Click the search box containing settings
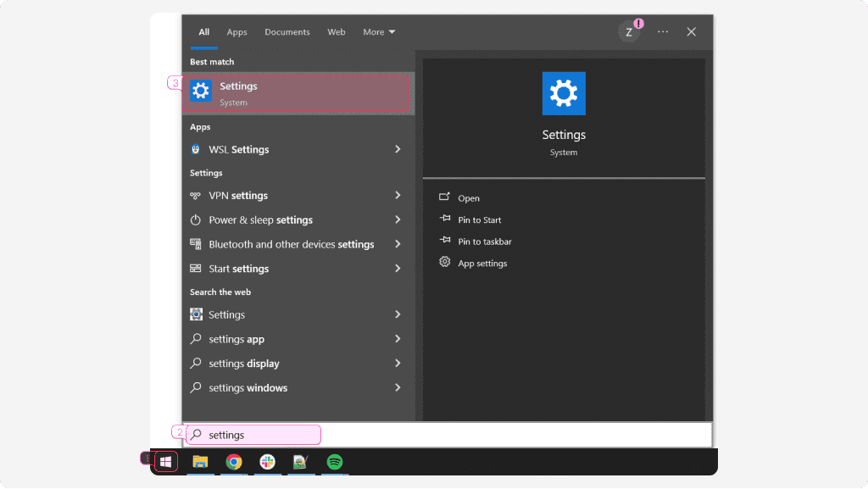This screenshot has width=868, height=489. (254, 435)
